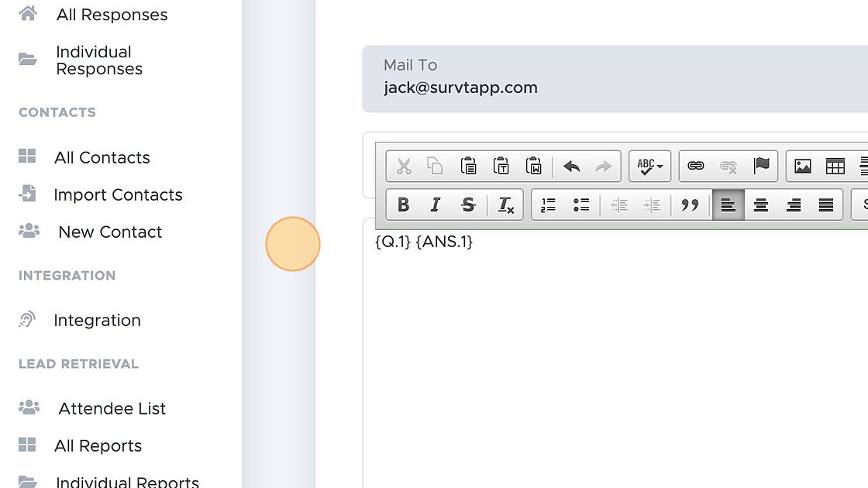Increase the paragraph indent
Screen dimensions: 868x488
(652, 204)
